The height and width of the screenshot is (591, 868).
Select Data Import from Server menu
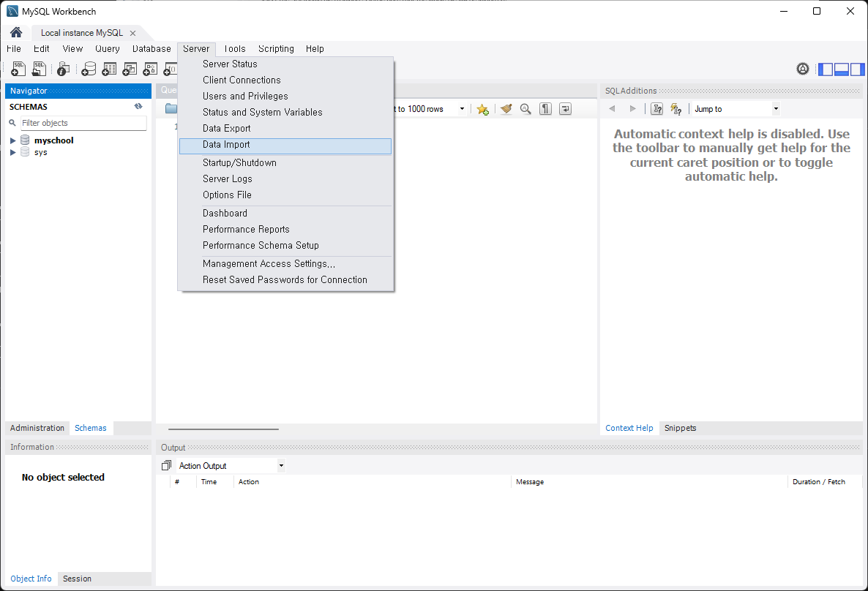coord(285,145)
